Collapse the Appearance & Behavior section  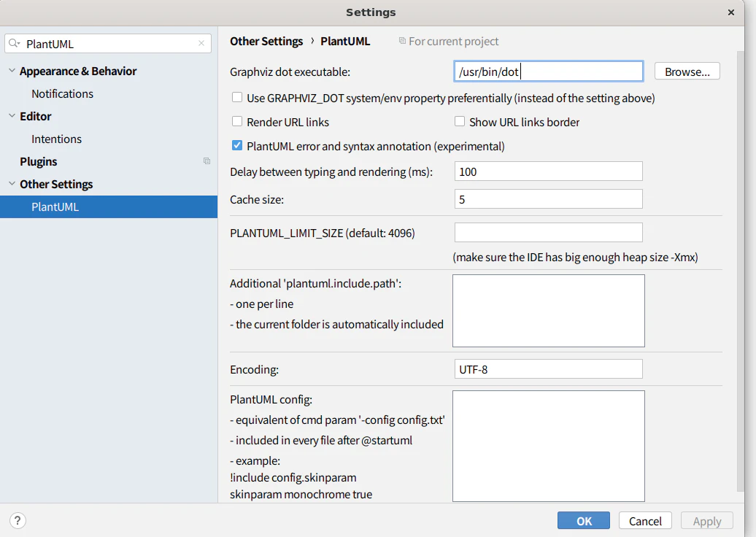click(x=12, y=71)
